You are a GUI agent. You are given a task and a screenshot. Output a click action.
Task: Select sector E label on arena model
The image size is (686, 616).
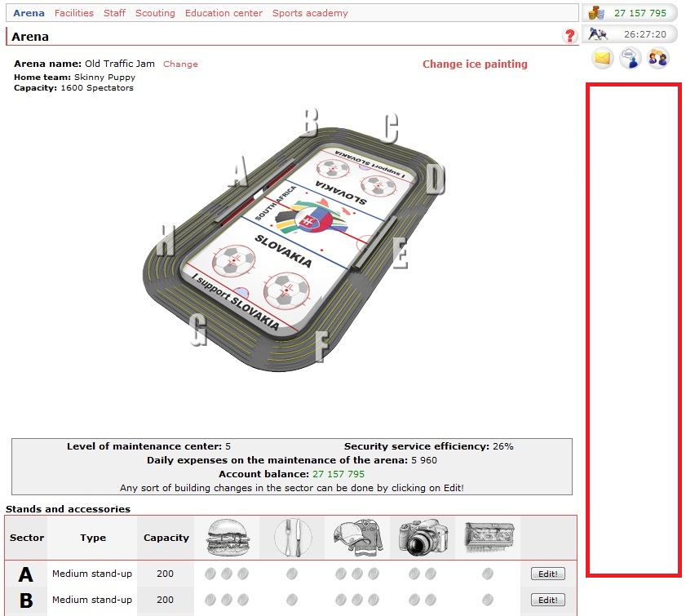[x=401, y=253]
